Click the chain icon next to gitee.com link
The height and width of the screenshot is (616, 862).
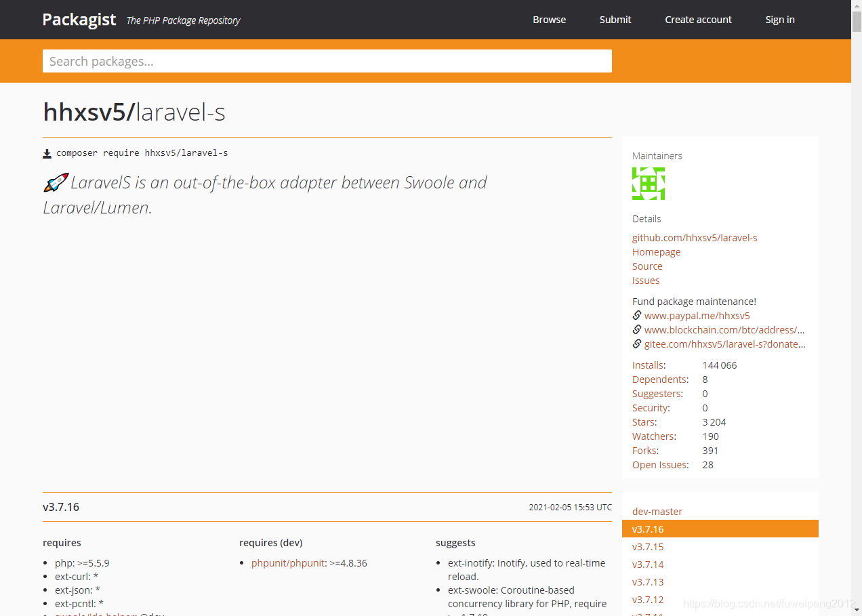pyautogui.click(x=637, y=344)
